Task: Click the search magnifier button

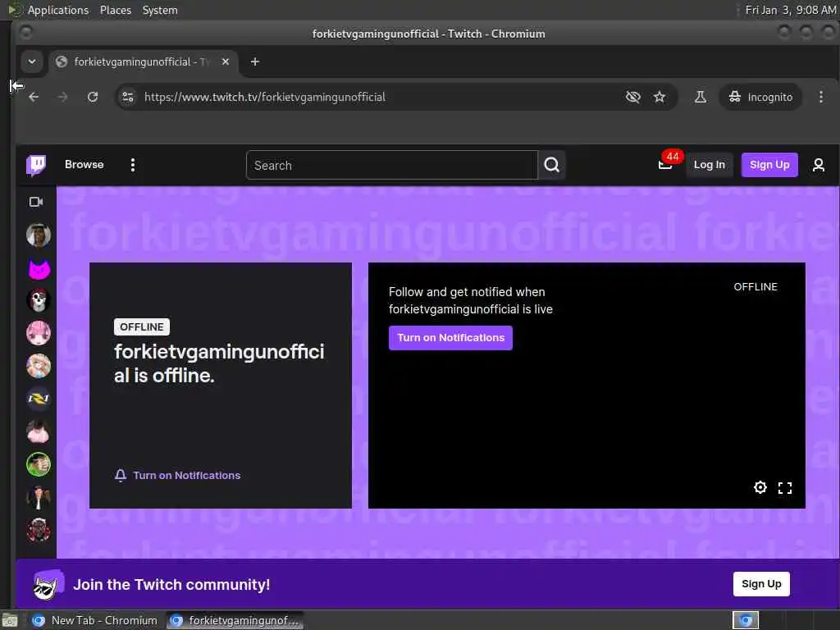Action: [x=552, y=165]
